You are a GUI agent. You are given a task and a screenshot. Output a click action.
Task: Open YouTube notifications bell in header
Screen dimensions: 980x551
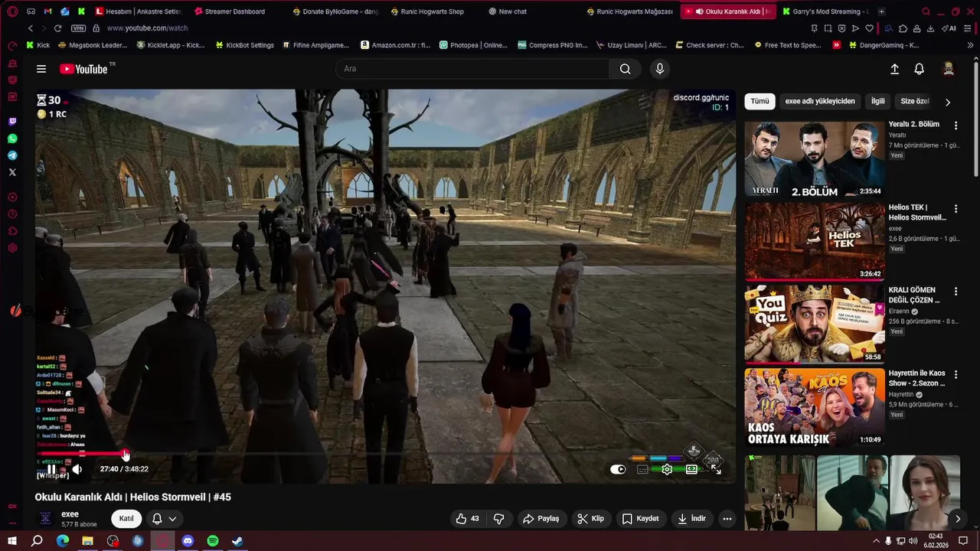pyautogui.click(x=920, y=69)
